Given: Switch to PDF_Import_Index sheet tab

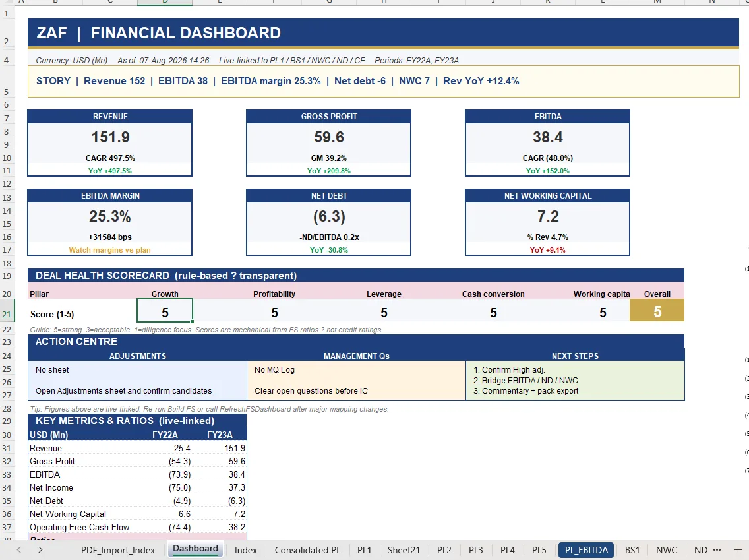Looking at the screenshot, I should [x=118, y=550].
